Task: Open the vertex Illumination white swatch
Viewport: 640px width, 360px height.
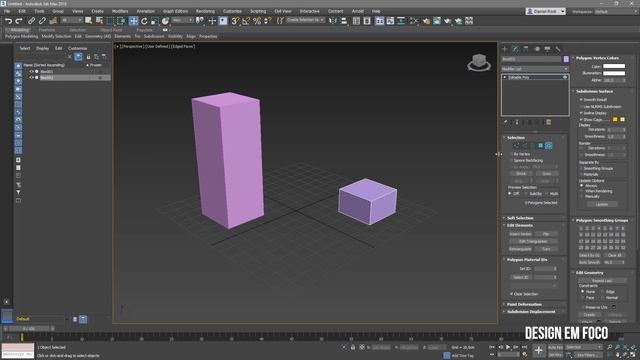Action: (614, 73)
